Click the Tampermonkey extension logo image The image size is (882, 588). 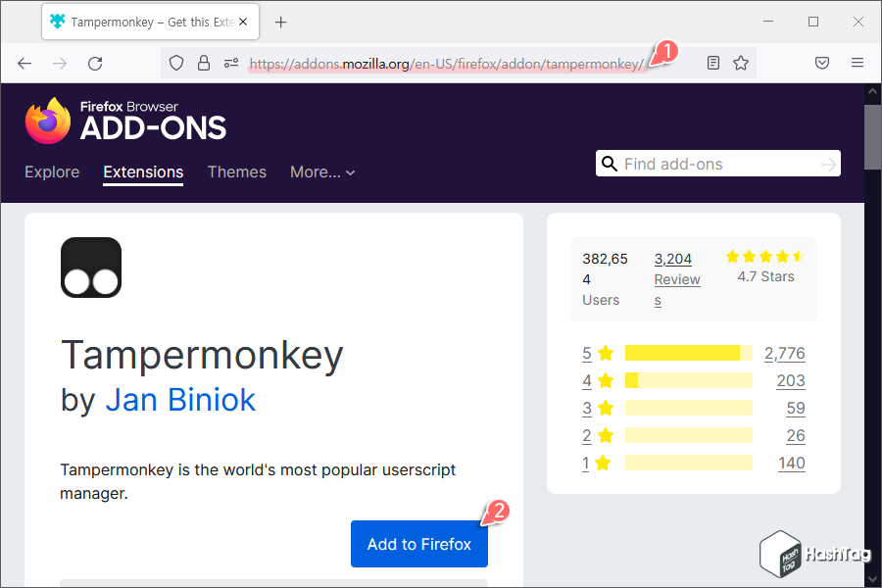(90, 267)
